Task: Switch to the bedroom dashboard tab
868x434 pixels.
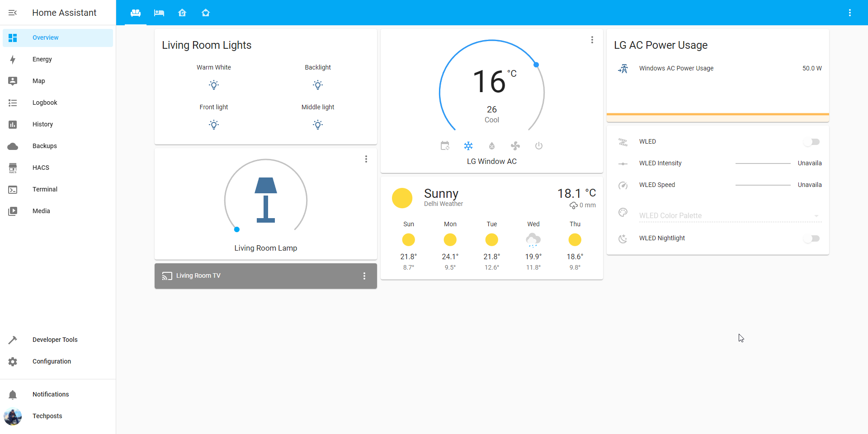Action: pos(159,13)
